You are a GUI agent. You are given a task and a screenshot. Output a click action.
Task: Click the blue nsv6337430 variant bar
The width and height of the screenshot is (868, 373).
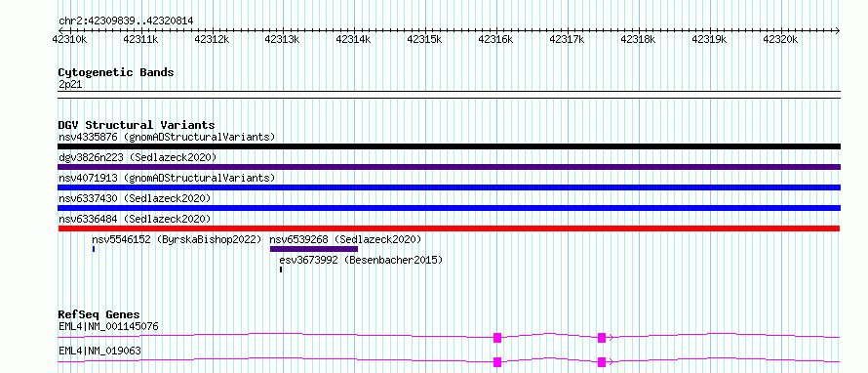449,208
